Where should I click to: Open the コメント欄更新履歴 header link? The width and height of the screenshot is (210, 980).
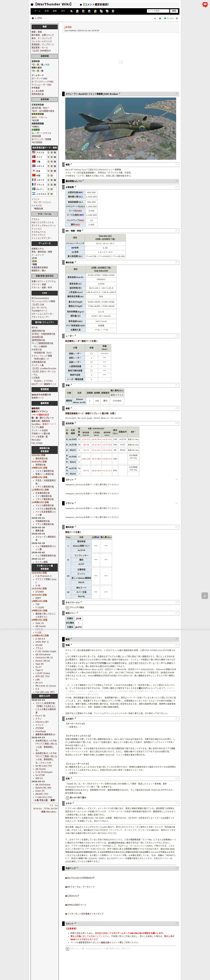pos(95,5)
